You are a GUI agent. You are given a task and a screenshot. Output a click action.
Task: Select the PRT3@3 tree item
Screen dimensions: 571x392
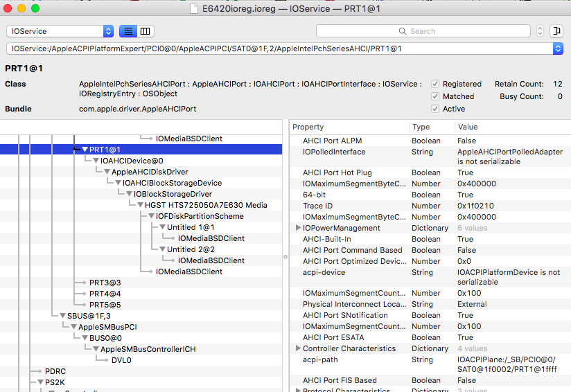coord(105,283)
